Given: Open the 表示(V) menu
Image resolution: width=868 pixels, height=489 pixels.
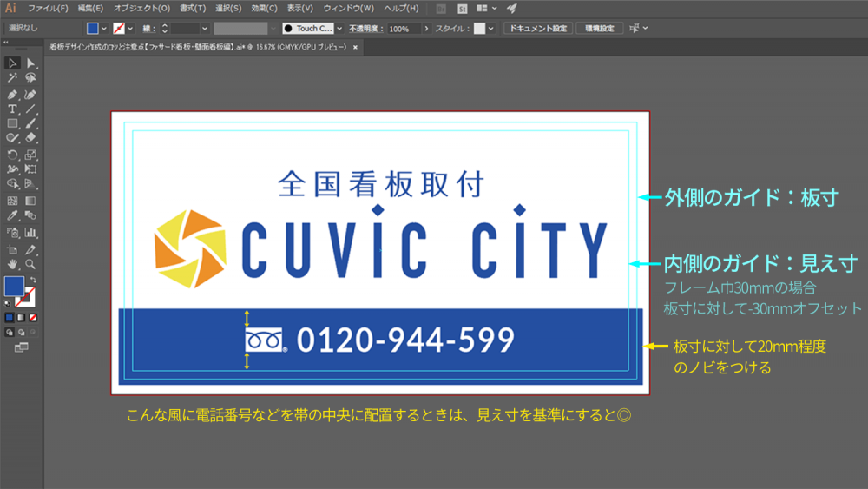Looking at the screenshot, I should pos(300,9).
